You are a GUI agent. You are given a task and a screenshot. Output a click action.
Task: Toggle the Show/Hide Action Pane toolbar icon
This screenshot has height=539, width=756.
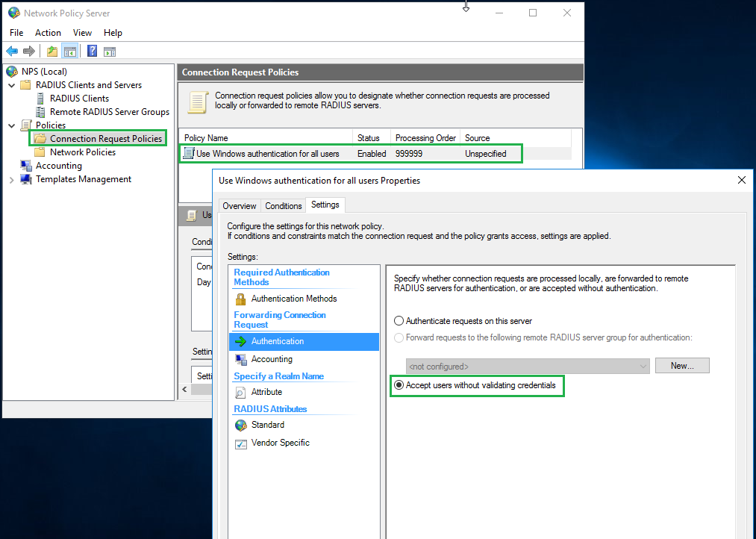110,51
